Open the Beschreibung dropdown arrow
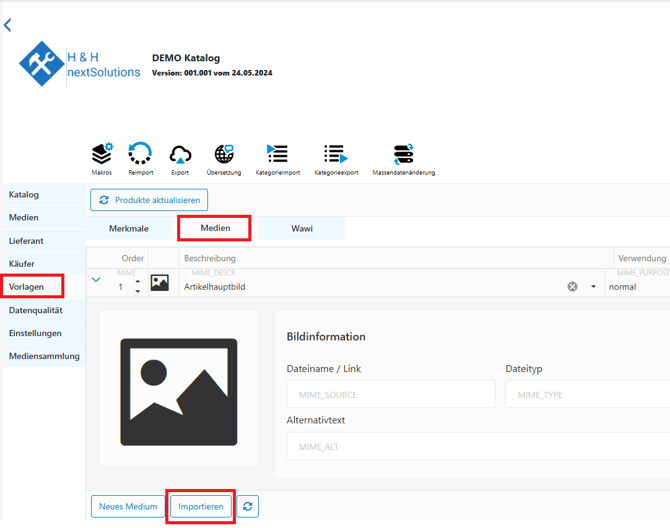This screenshot has width=670, height=528. (x=593, y=287)
